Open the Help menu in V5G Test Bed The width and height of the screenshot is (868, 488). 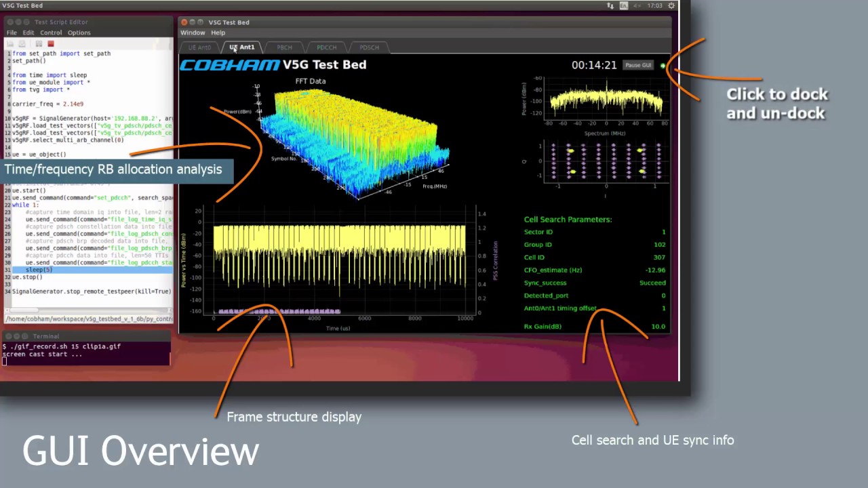[218, 33]
